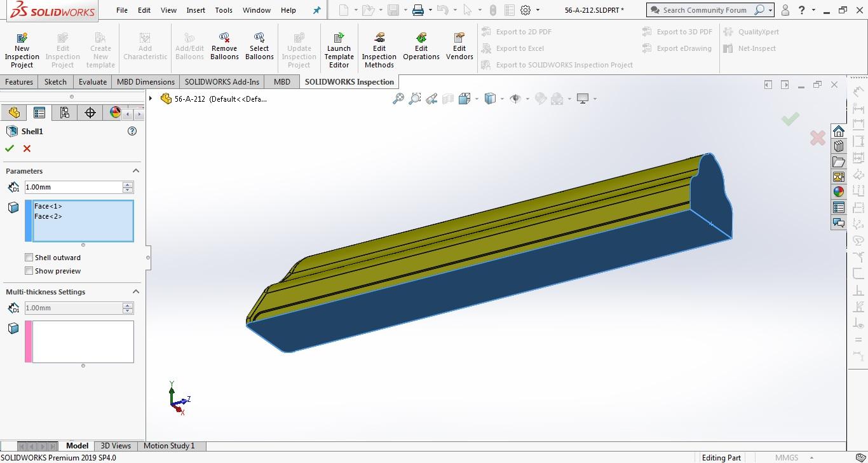
Task: Click Edit Vendors icon
Action: 459,48
